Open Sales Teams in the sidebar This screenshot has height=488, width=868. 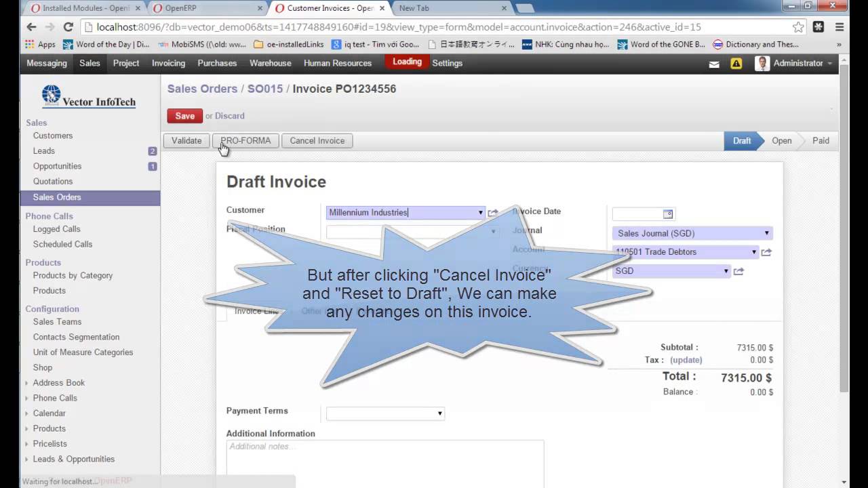click(x=57, y=322)
